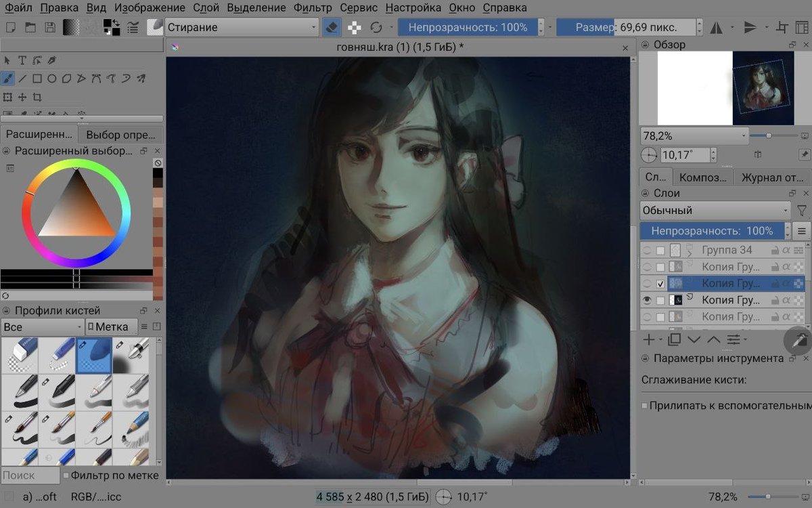Select the Bezier Curve tool
Image resolution: width=812 pixels, height=508 pixels.
97,79
